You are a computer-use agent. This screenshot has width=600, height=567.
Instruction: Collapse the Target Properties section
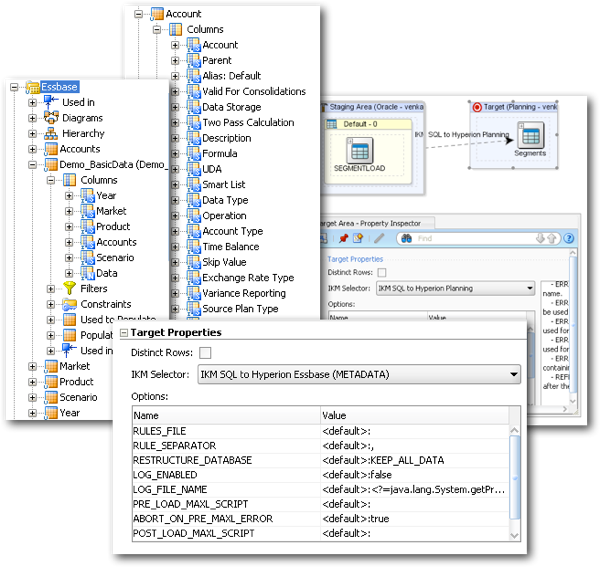124,333
